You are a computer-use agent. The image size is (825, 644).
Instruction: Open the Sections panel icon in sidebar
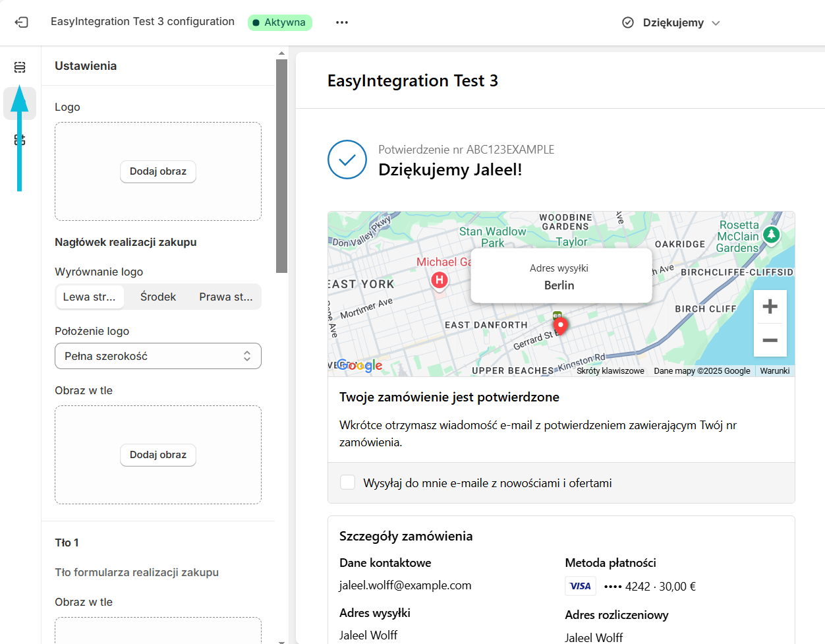point(20,67)
